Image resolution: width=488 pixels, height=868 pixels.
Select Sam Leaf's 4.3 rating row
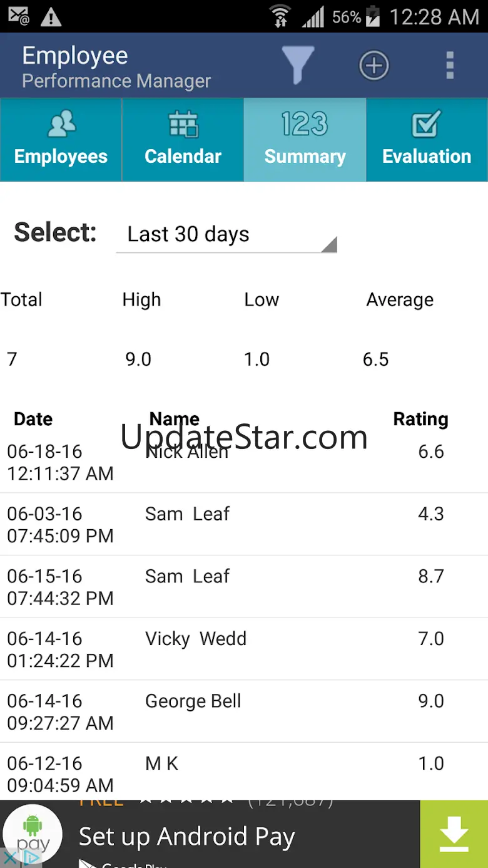tap(244, 525)
